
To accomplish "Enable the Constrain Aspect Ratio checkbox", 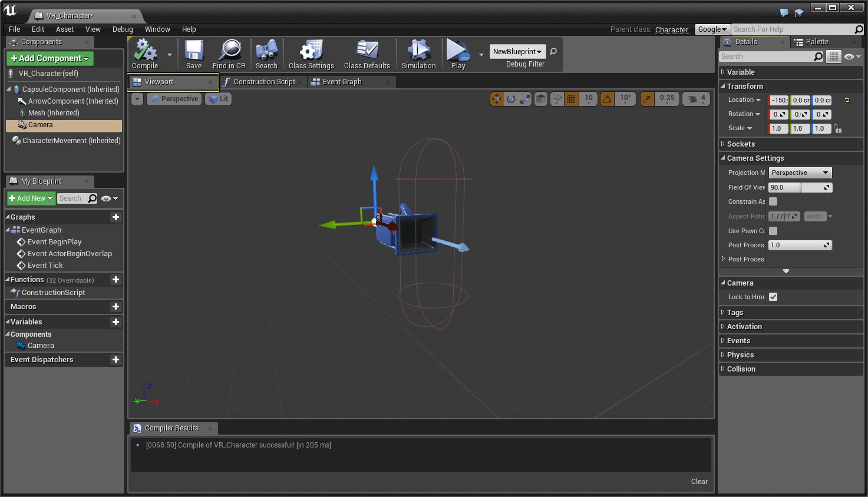I will [x=773, y=201].
